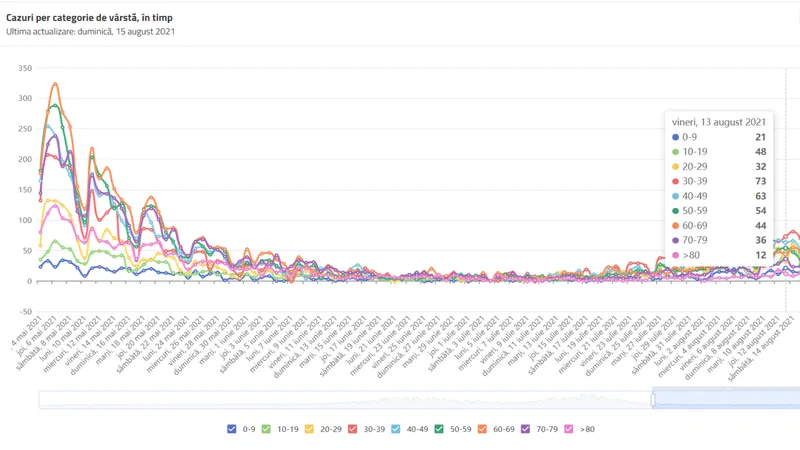
Task: Toggle the 0-9 age series checkbox
Action: pos(232,429)
